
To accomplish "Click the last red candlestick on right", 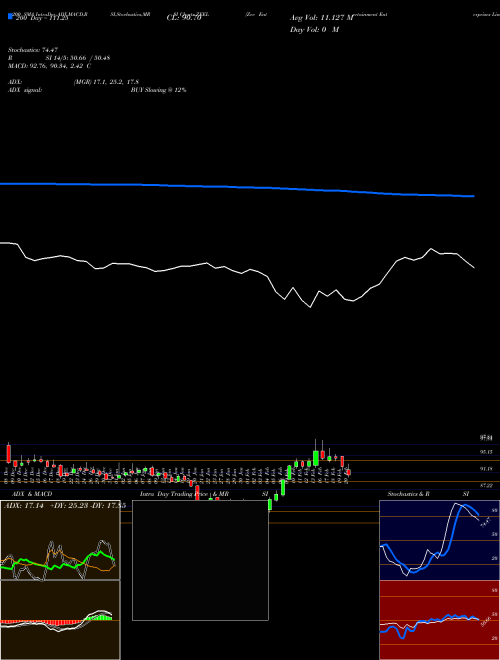I will (x=348, y=472).
